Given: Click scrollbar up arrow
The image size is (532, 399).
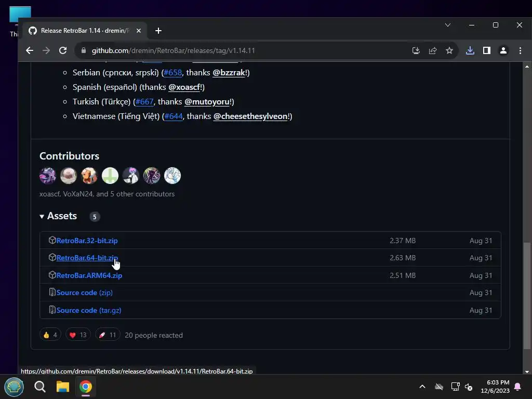Looking at the screenshot, I should click(x=527, y=66).
